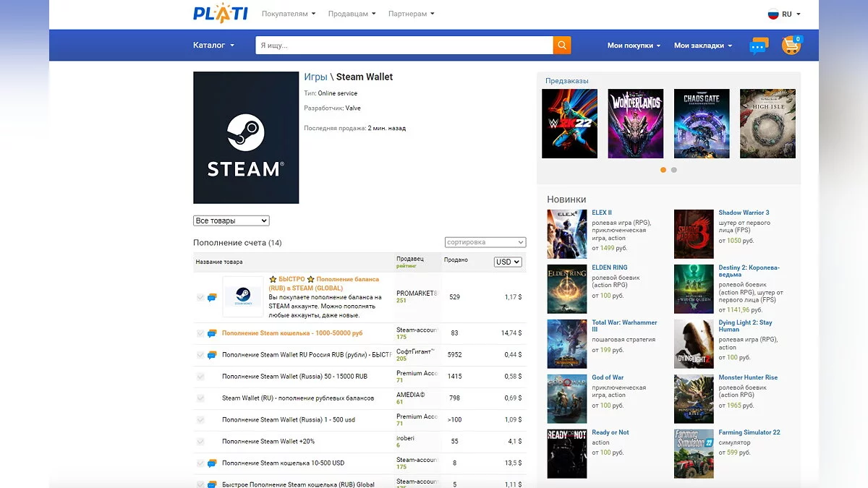Check the box for Пополнение Steam Wallet +20%
Screen dimensions: 868x488
click(x=200, y=442)
